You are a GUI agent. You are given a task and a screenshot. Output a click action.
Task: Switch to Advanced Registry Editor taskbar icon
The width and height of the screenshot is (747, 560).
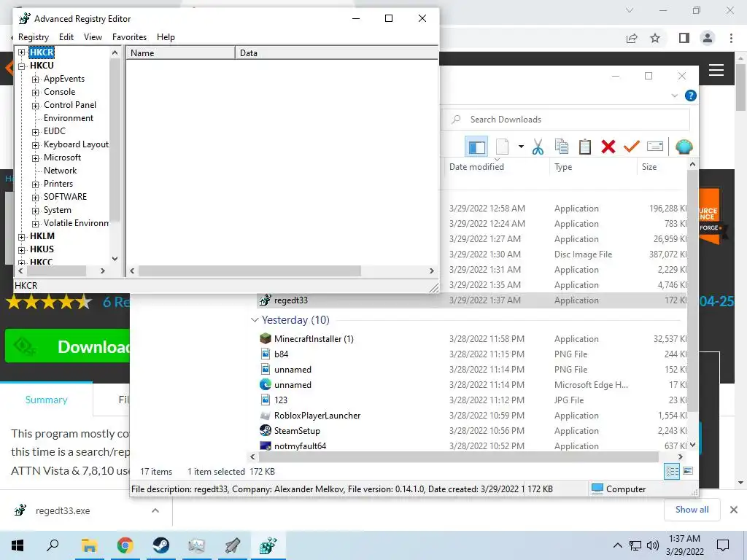(268, 545)
